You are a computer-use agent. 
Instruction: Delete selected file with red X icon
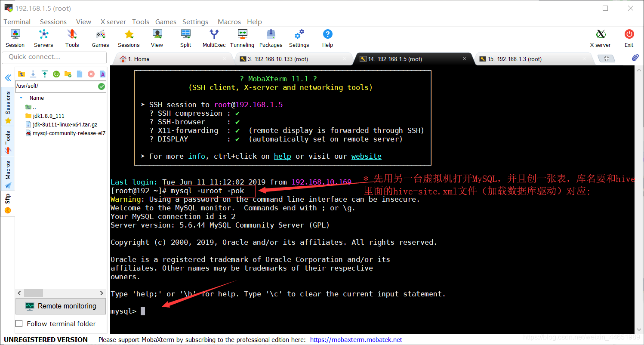(x=91, y=74)
